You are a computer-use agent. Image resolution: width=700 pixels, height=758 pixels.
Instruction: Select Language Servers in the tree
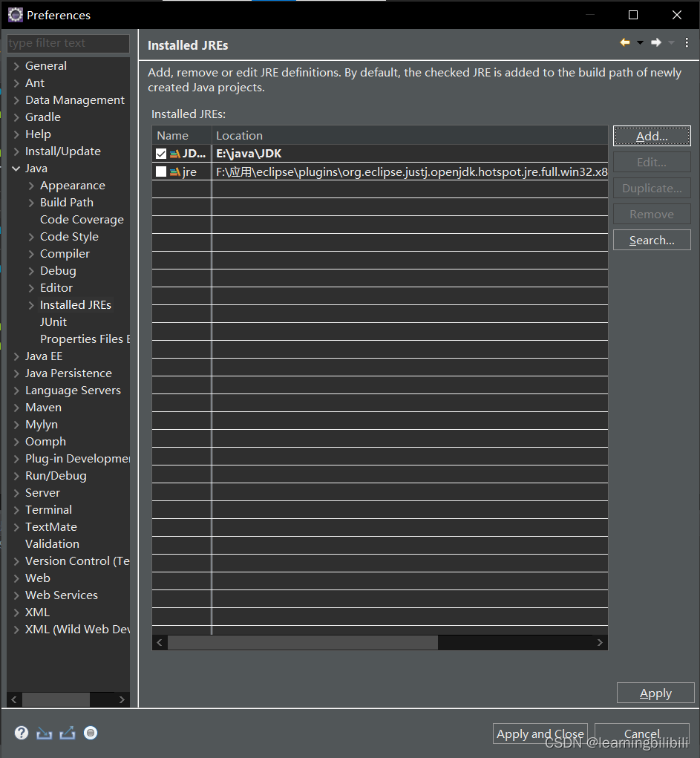coord(73,390)
